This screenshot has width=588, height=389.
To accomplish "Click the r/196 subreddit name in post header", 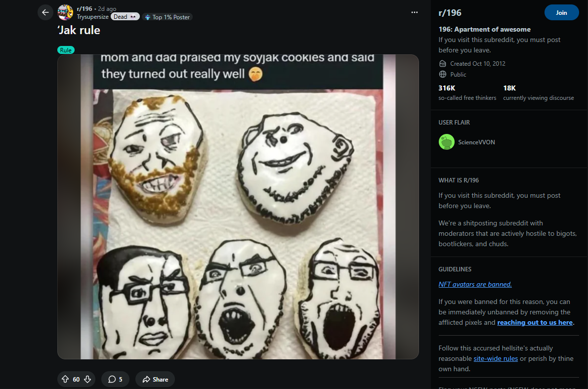I will 84,9.
